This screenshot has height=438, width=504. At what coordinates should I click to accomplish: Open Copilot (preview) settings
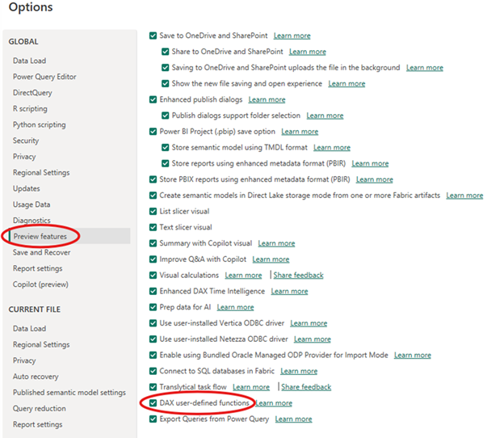pos(40,284)
